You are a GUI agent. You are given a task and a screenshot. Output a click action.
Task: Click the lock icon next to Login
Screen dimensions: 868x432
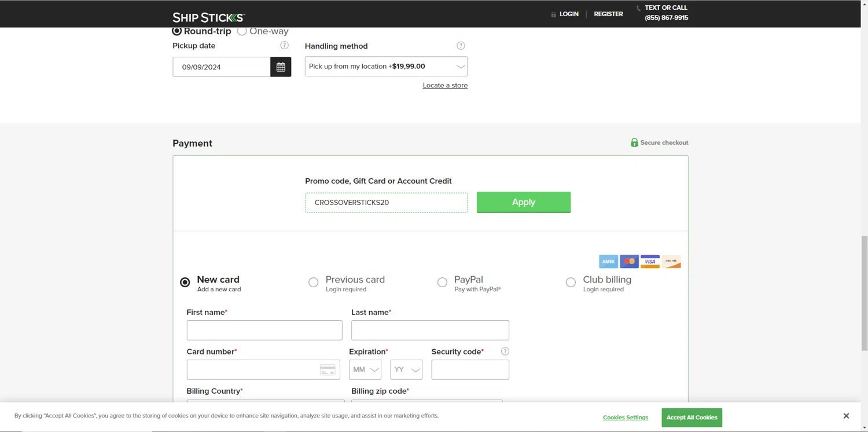tap(554, 14)
